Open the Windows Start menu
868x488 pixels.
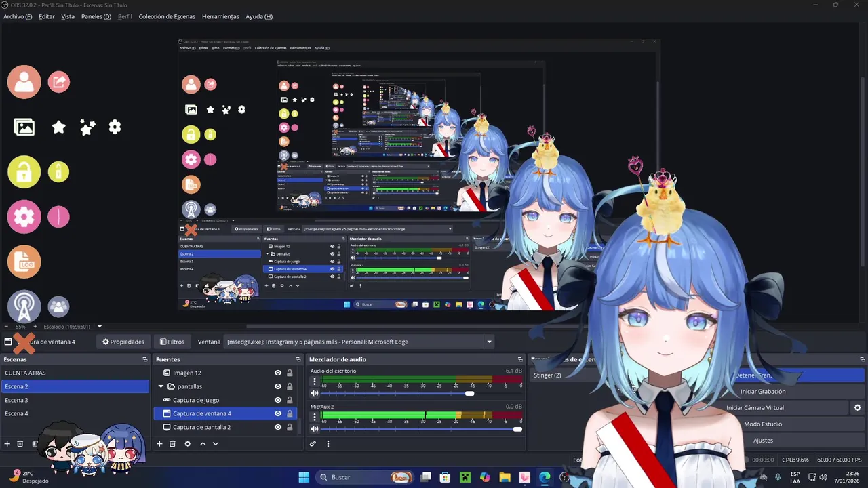pos(304,477)
